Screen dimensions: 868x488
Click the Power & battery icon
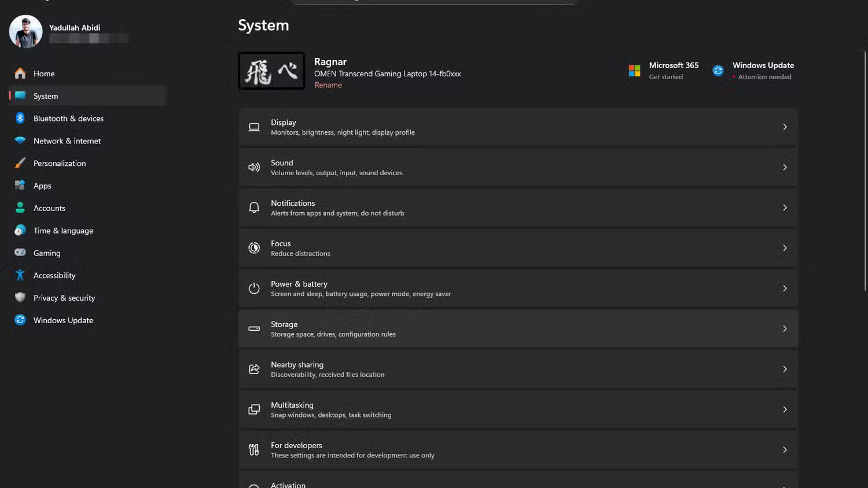(x=254, y=288)
